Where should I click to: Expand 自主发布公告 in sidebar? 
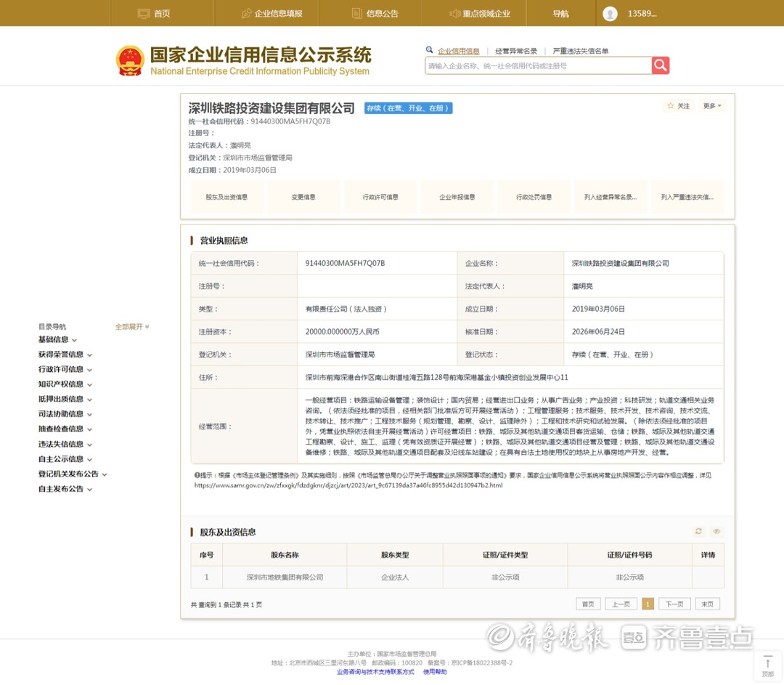pos(65,489)
